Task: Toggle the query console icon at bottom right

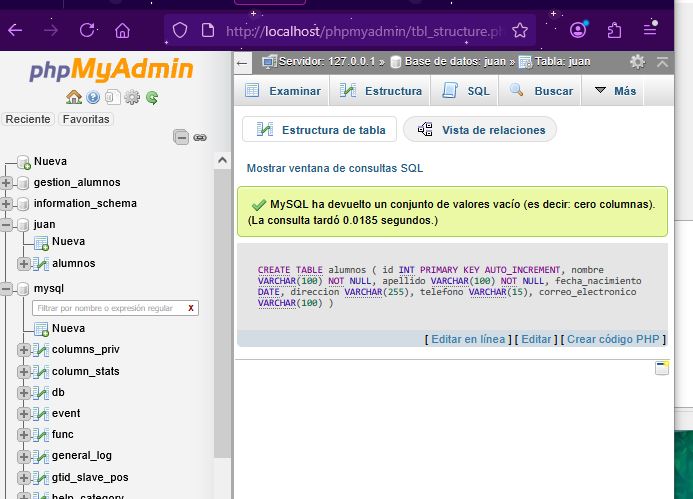Action: tap(661, 368)
